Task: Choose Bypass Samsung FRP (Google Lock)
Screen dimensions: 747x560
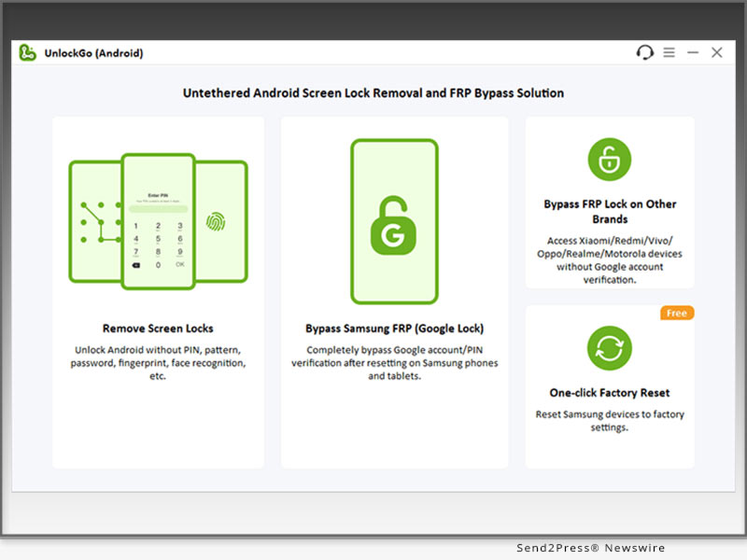Action: click(x=394, y=329)
